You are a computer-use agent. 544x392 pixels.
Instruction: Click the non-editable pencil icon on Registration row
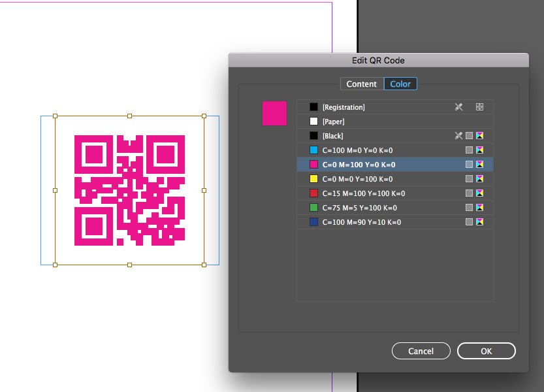[x=458, y=107]
